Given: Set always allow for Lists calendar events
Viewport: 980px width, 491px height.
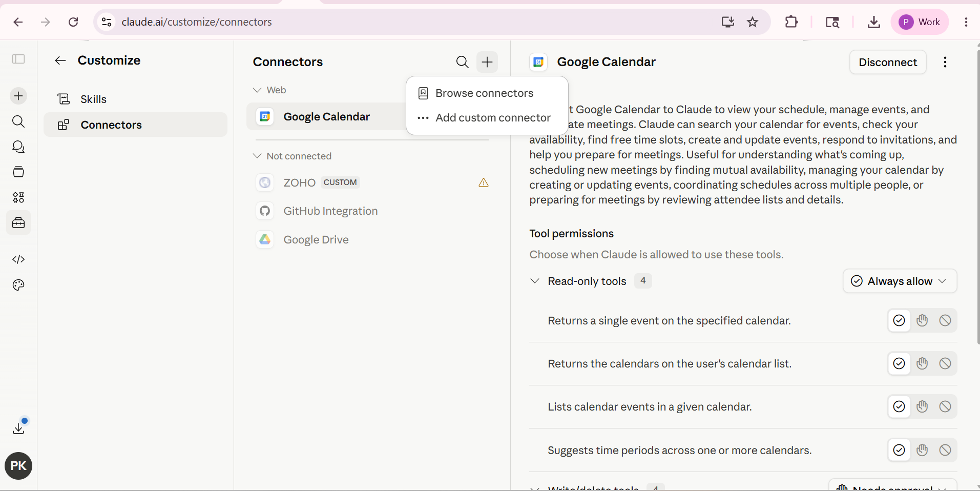Looking at the screenshot, I should pyautogui.click(x=899, y=406).
